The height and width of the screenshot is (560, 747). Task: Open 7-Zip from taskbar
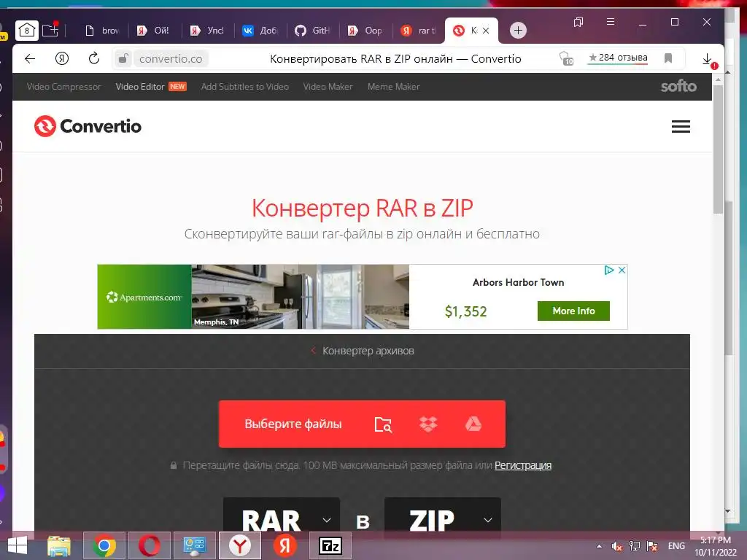330,545
